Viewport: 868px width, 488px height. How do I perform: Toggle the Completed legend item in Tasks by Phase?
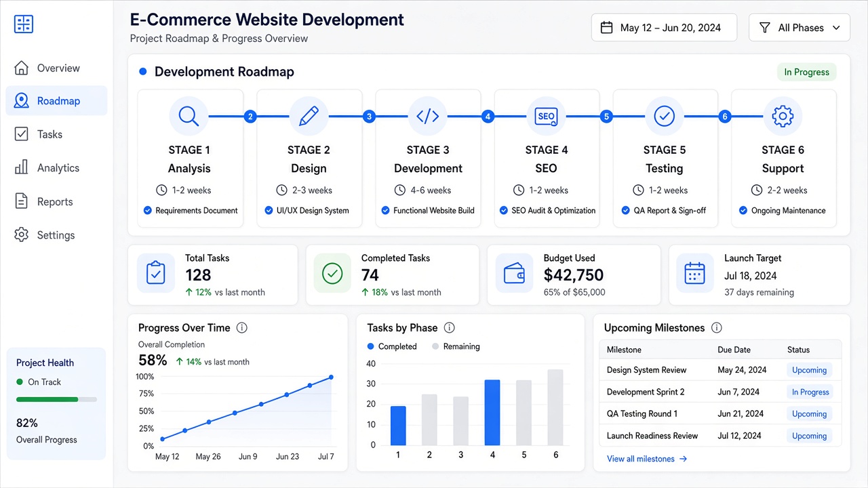tap(392, 346)
